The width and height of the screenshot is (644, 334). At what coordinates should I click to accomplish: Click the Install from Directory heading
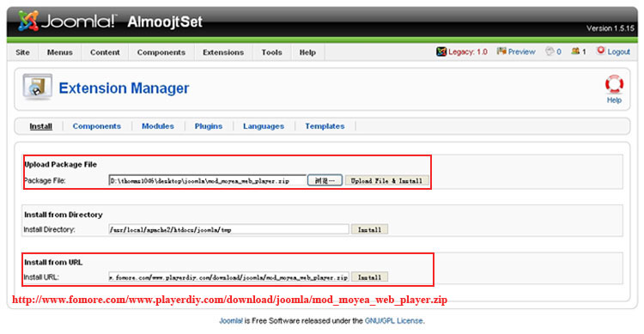pos(64,215)
